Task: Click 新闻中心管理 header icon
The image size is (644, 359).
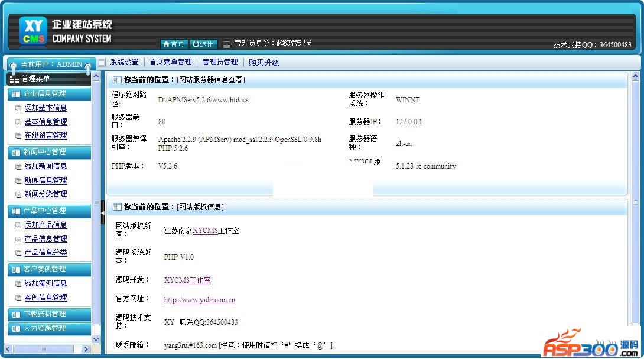Action: pyautogui.click(x=16, y=153)
